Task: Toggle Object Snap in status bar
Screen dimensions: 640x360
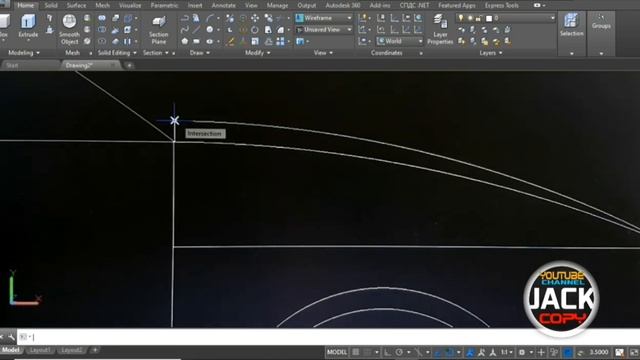Action: click(450, 352)
